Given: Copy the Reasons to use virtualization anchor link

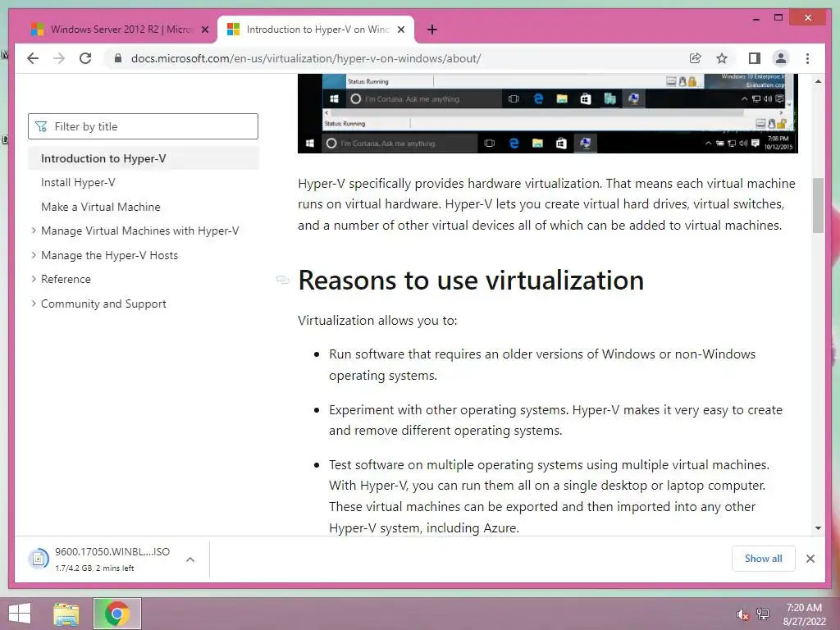Looking at the screenshot, I should coord(283,280).
